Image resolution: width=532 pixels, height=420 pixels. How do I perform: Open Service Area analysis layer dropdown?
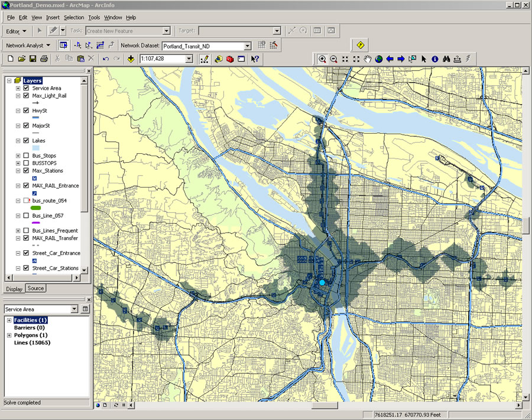[x=74, y=309]
